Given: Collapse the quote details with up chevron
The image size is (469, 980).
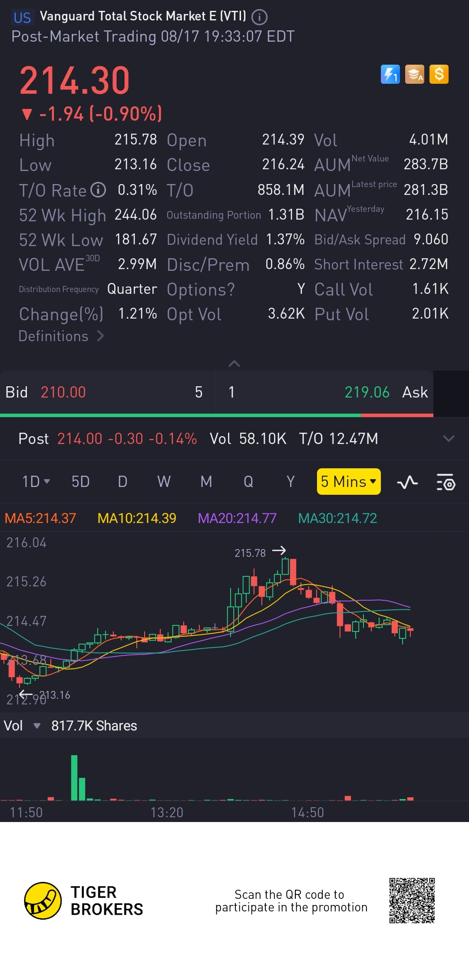Looking at the screenshot, I should pos(234,364).
